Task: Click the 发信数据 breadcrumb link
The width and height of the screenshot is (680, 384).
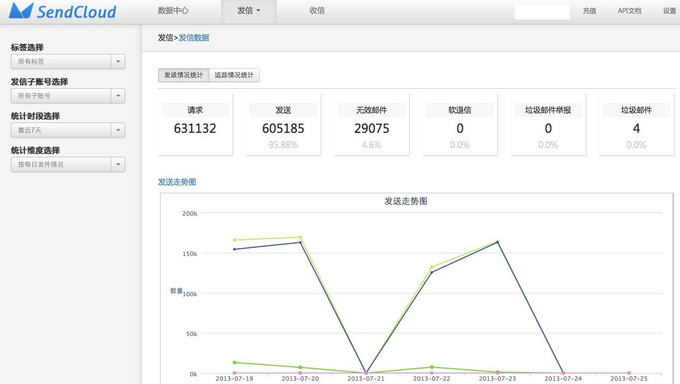Action: 194,38
